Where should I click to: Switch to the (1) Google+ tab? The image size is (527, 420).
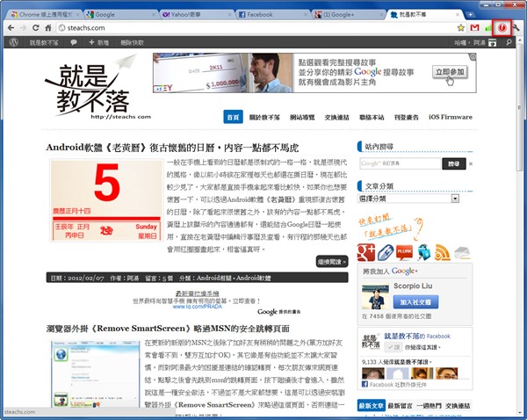[350, 14]
